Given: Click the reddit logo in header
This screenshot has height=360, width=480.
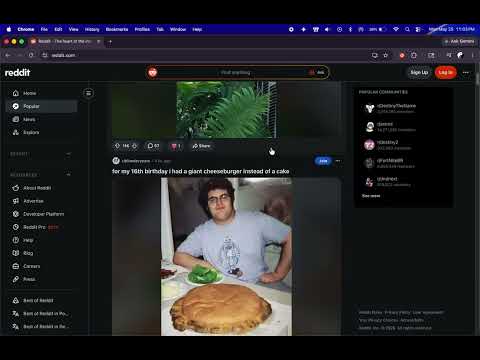Looking at the screenshot, I should click(17, 72).
